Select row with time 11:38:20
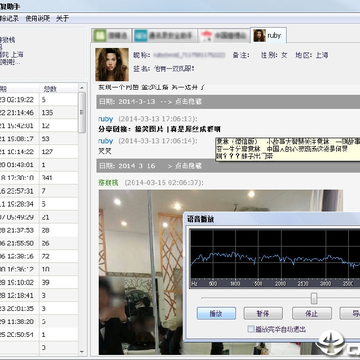The image size is (360, 360). coord(39,322)
